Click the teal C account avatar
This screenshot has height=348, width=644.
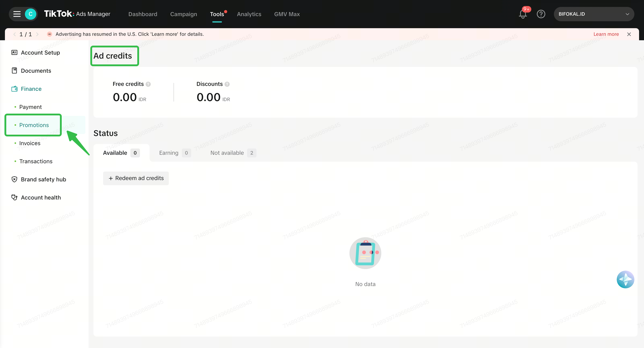(x=30, y=14)
